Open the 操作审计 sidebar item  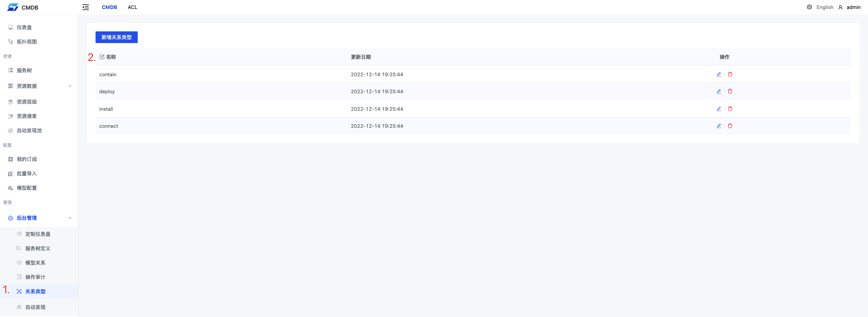coord(35,277)
